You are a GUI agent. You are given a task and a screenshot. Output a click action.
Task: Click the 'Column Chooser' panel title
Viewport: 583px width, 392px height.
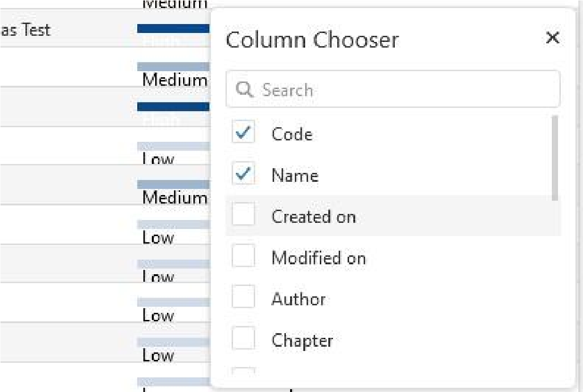tap(312, 41)
